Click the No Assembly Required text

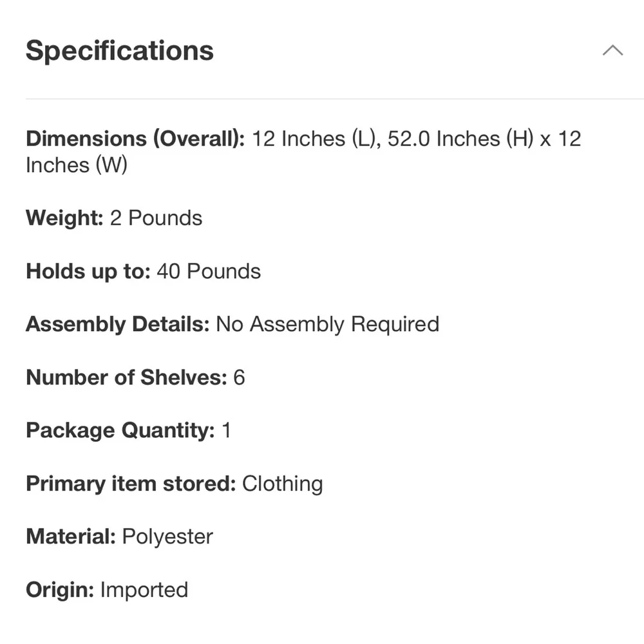point(328,325)
